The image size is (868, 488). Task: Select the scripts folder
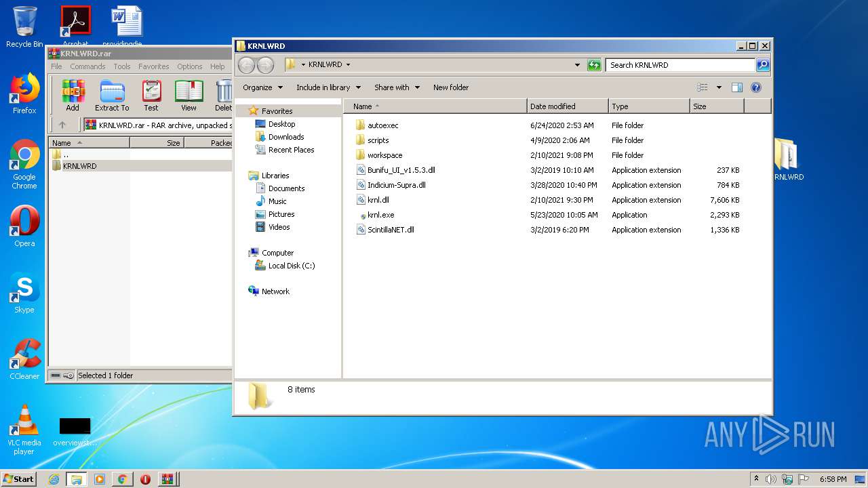(378, 140)
